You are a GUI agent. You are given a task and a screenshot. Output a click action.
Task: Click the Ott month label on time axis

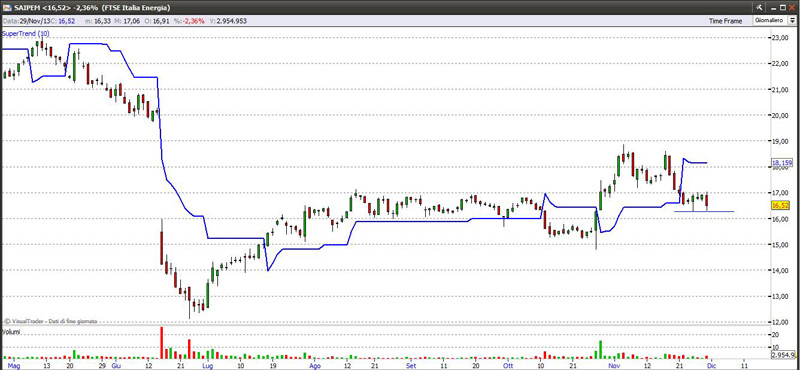(x=508, y=366)
